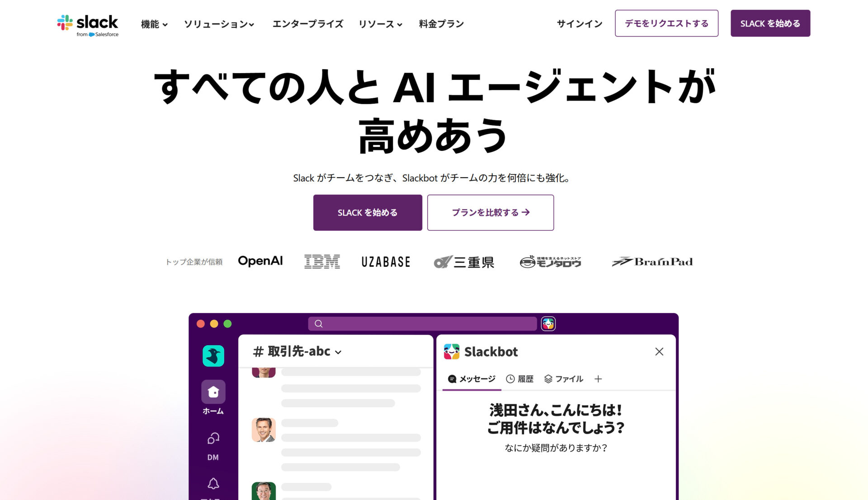
Task: Click the BrainPad logo
Action: (652, 262)
